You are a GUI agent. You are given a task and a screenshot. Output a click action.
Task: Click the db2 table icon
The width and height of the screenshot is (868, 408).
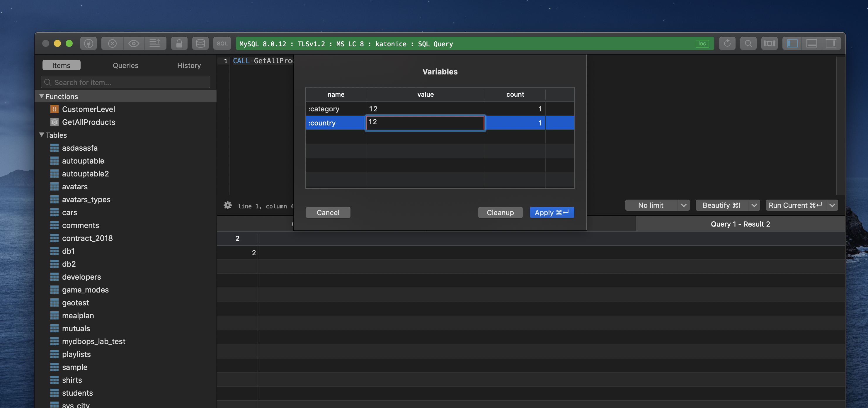[x=54, y=264]
